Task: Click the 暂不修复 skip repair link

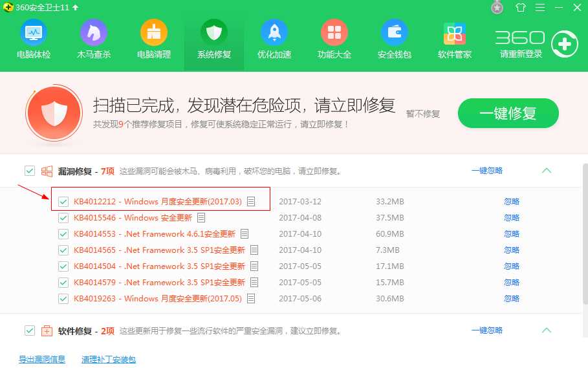Action: click(422, 114)
